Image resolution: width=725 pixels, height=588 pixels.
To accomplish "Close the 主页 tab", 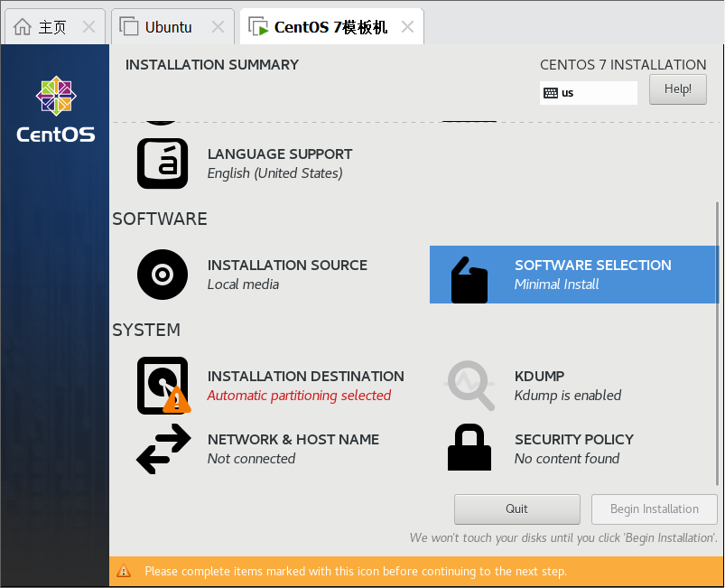I will pos(88,27).
